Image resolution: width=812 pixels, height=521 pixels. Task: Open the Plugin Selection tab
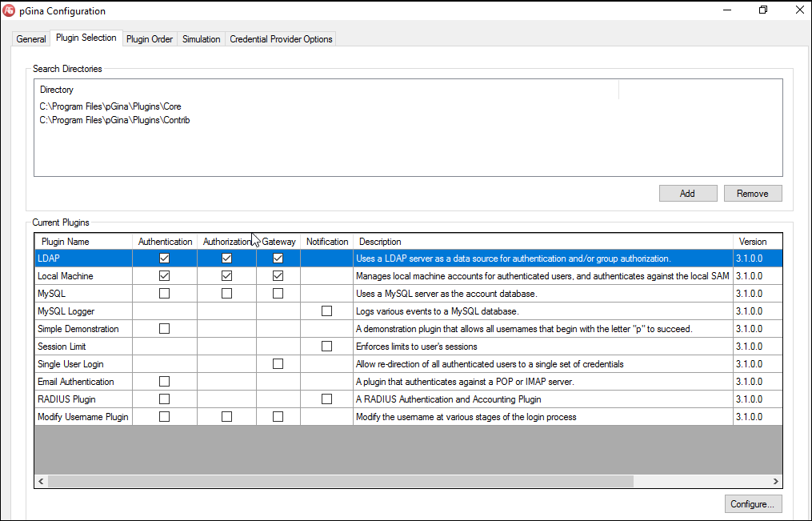pyautogui.click(x=86, y=38)
